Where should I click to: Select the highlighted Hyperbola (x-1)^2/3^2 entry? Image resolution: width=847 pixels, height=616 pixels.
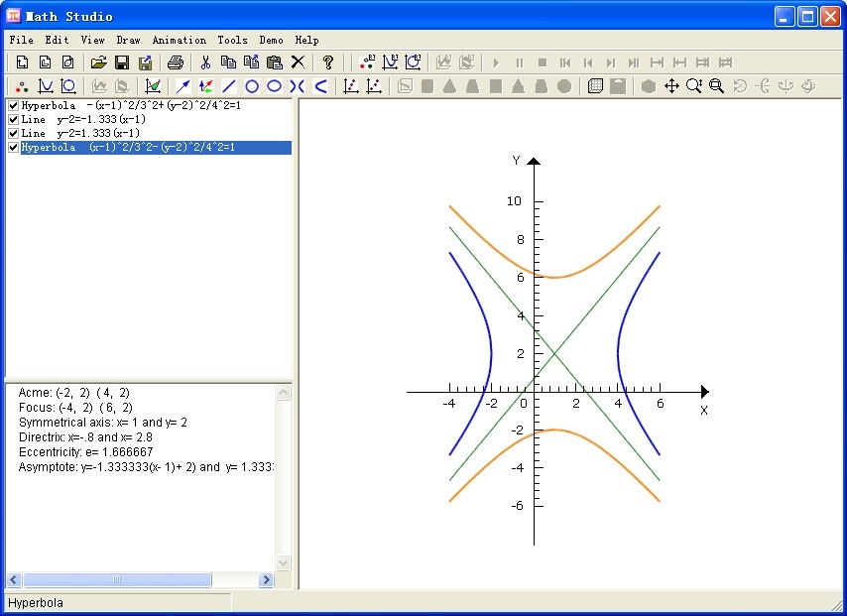pyautogui.click(x=156, y=148)
